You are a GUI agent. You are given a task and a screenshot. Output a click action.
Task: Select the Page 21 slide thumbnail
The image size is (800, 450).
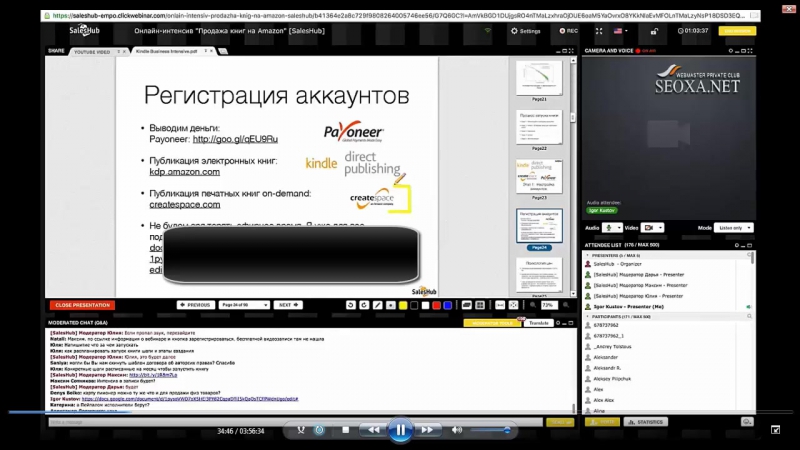coord(539,78)
